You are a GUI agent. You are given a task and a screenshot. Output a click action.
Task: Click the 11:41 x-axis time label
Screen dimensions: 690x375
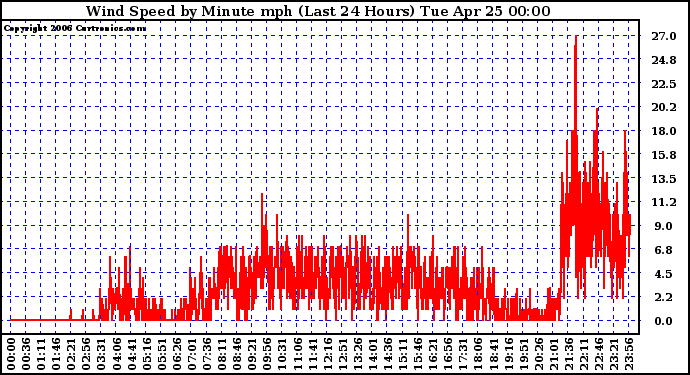pyautogui.click(x=312, y=354)
